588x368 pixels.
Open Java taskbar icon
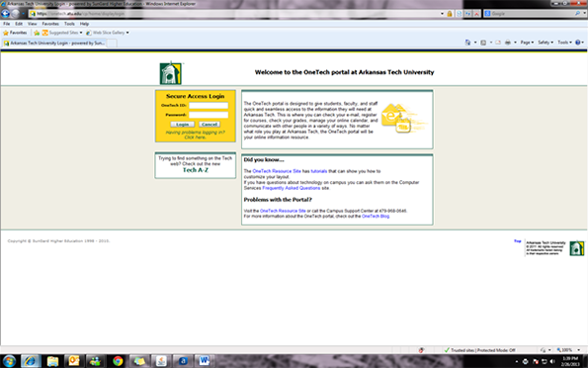[161, 361]
